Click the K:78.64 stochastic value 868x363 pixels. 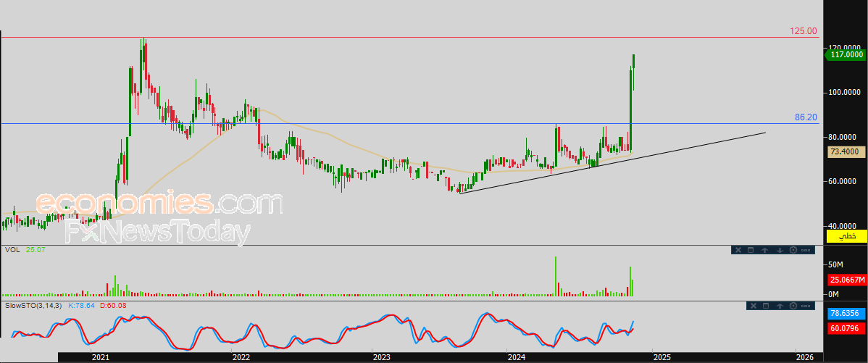(82, 305)
